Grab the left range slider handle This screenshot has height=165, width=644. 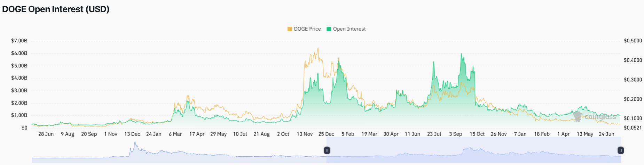pyautogui.click(x=327, y=150)
